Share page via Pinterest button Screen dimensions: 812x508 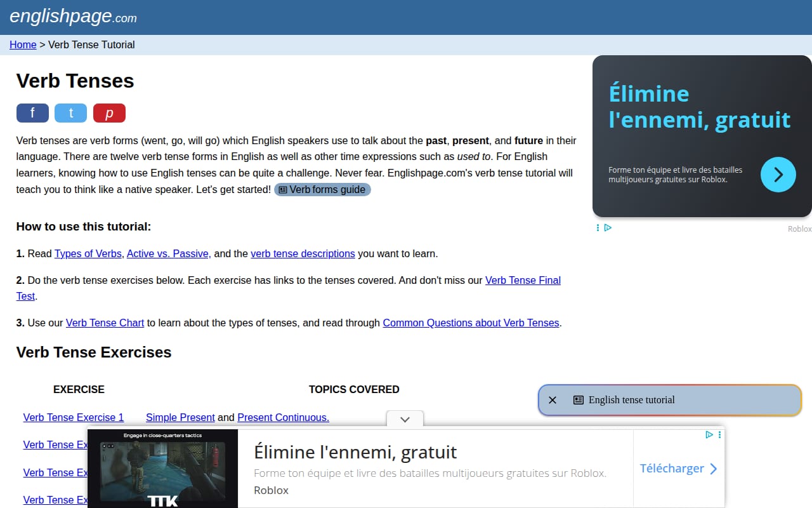tap(109, 113)
